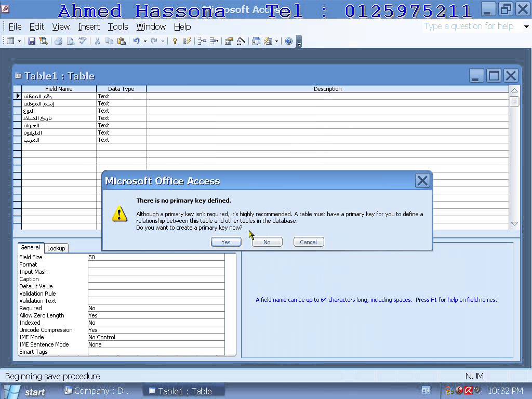
Task: Click the 10:32 PM taskbar clock
Action: (505, 391)
